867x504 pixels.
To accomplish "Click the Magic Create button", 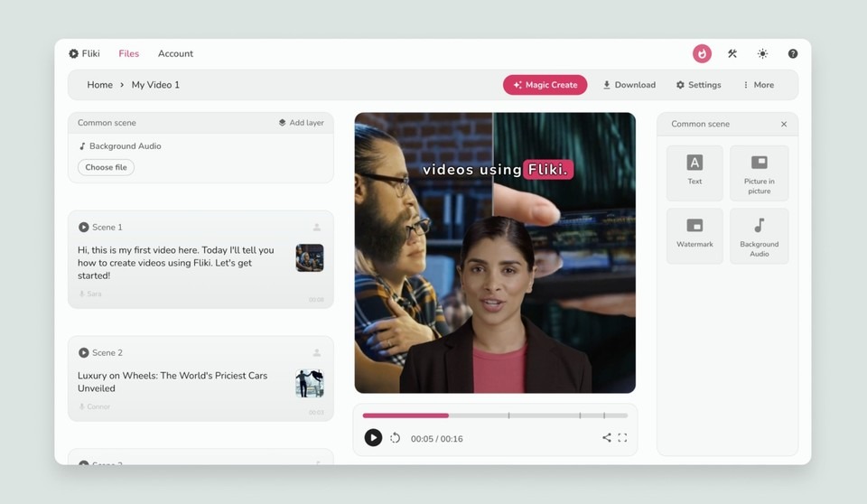I will tap(545, 85).
